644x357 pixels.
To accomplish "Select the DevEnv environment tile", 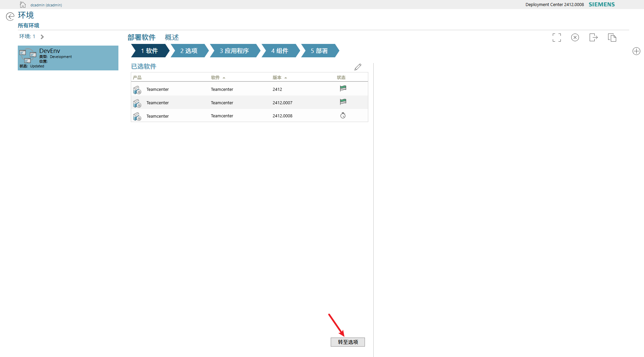I will 68,58.
